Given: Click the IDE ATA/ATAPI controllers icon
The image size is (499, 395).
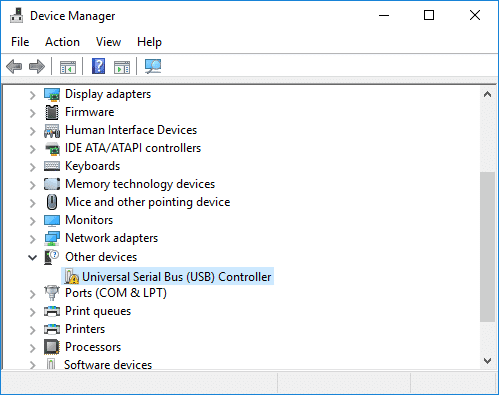Looking at the screenshot, I should coord(52,148).
